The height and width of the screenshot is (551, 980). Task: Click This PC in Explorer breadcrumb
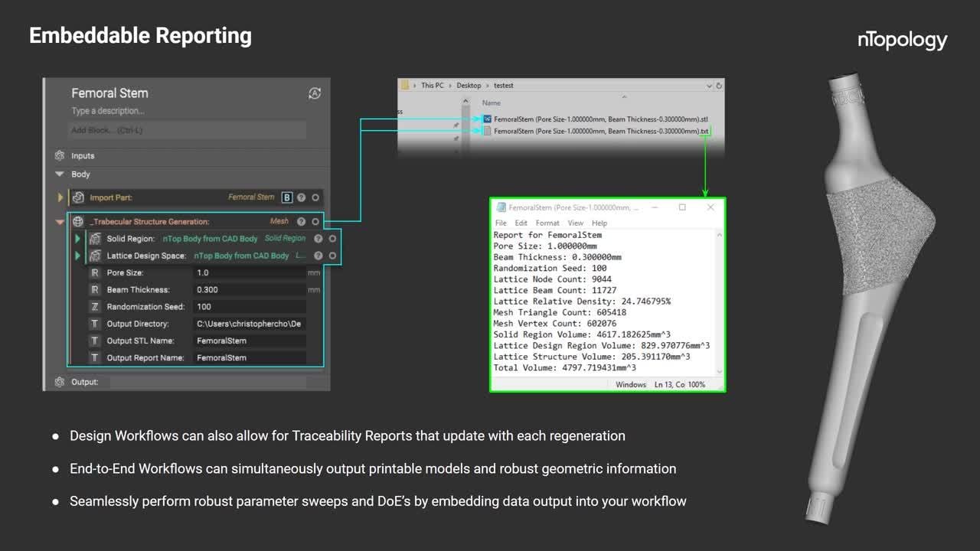pos(432,85)
